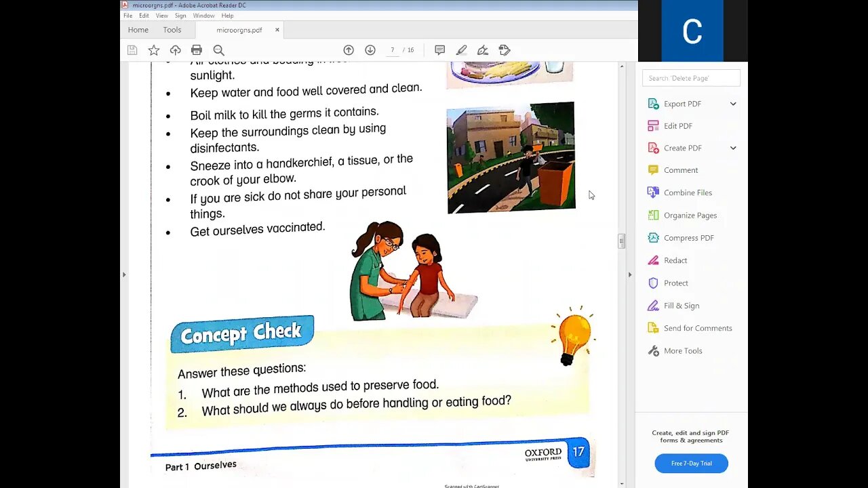Click the Export PDF icon

point(653,104)
